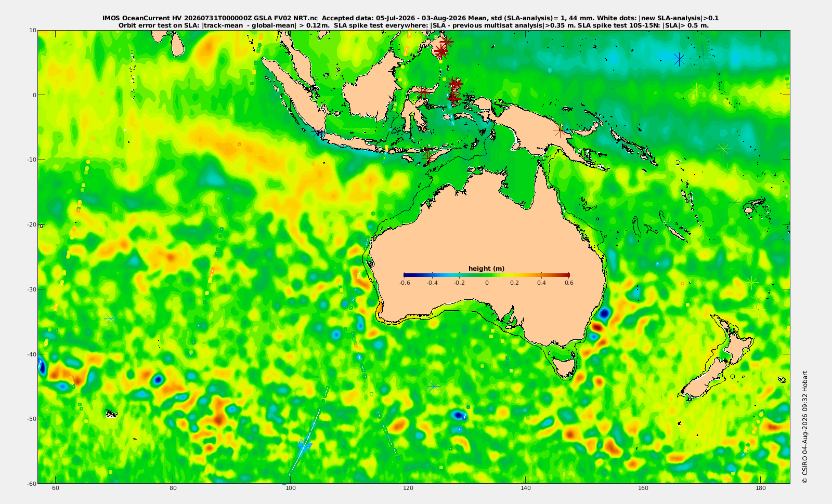Click the latitude -20 y-axis label
Viewport: 832px width, 504px height.
coord(32,224)
